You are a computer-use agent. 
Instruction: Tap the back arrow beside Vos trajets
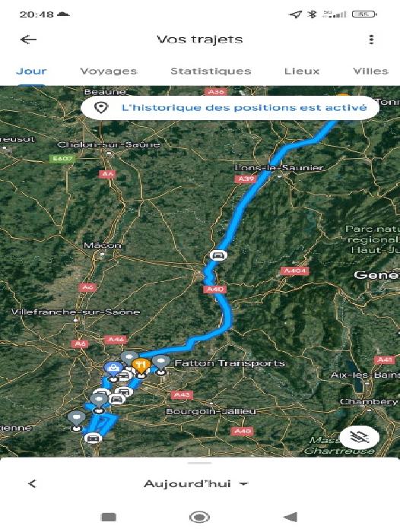tap(28, 40)
